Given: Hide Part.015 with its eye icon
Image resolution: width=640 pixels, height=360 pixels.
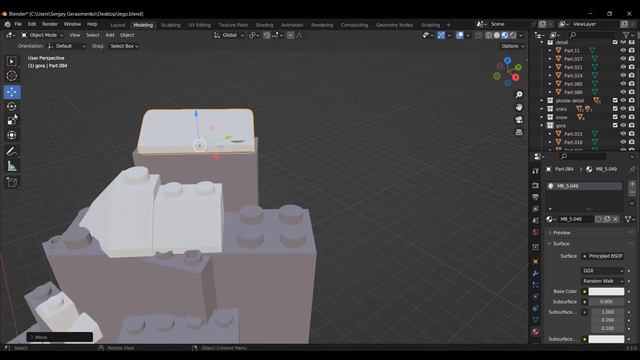Looking at the screenshot, I should 623,133.
